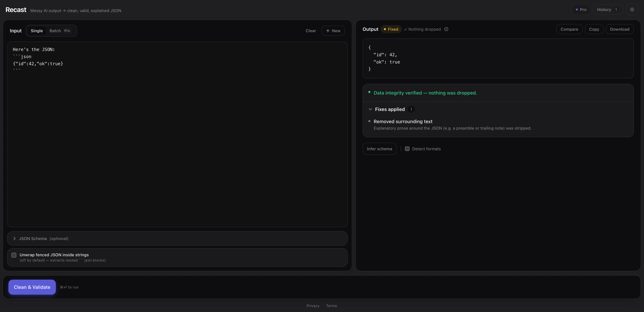Enable Unwrap fenced JSON inside strings checkbox

pos(14,255)
